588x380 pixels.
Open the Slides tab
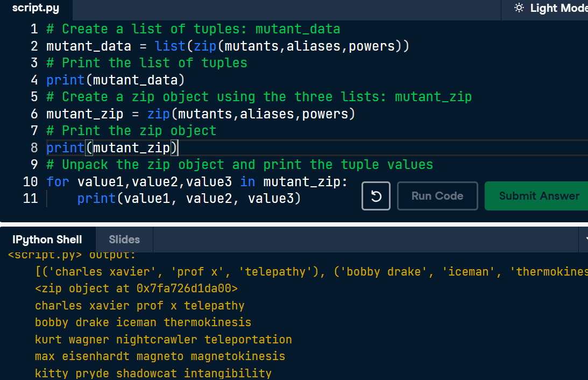pos(124,240)
